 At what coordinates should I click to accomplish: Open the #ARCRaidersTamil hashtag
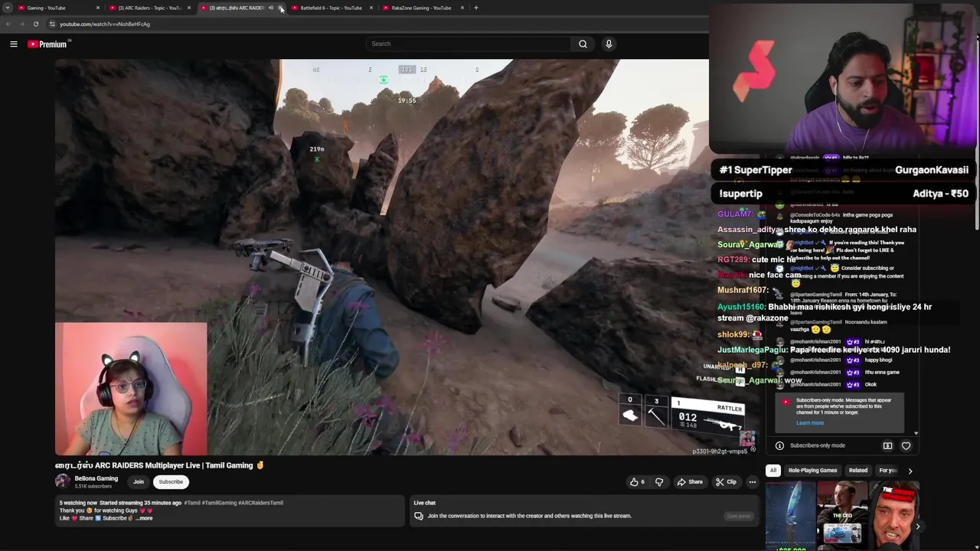260,503
